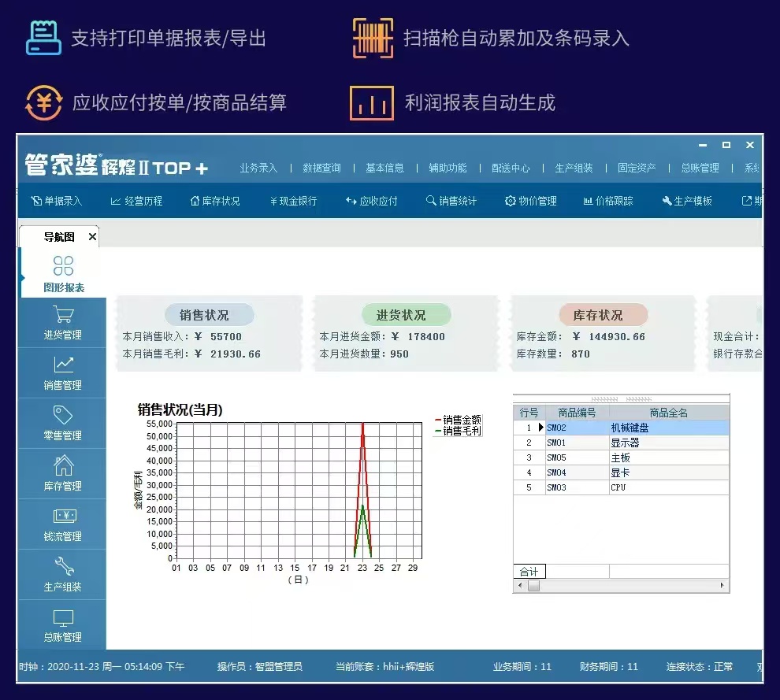Open 销售管理 chart icon in sidebar

pos(63,365)
